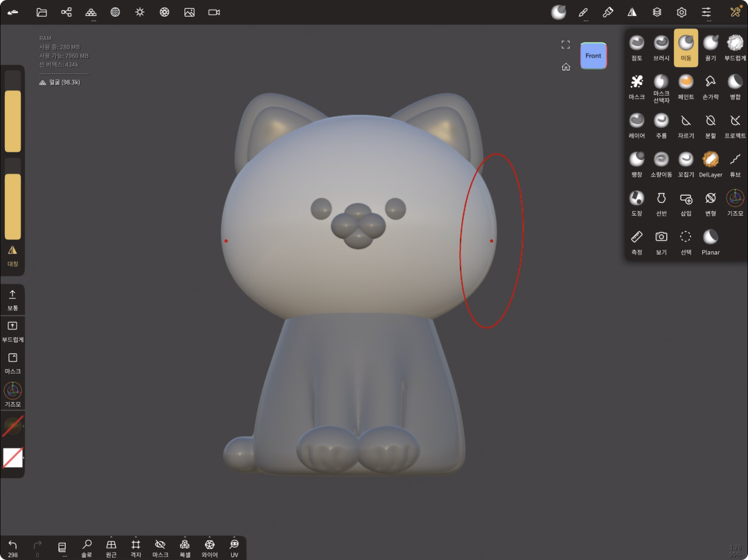Open the material sphere menu
748x560 pixels.
click(x=116, y=12)
